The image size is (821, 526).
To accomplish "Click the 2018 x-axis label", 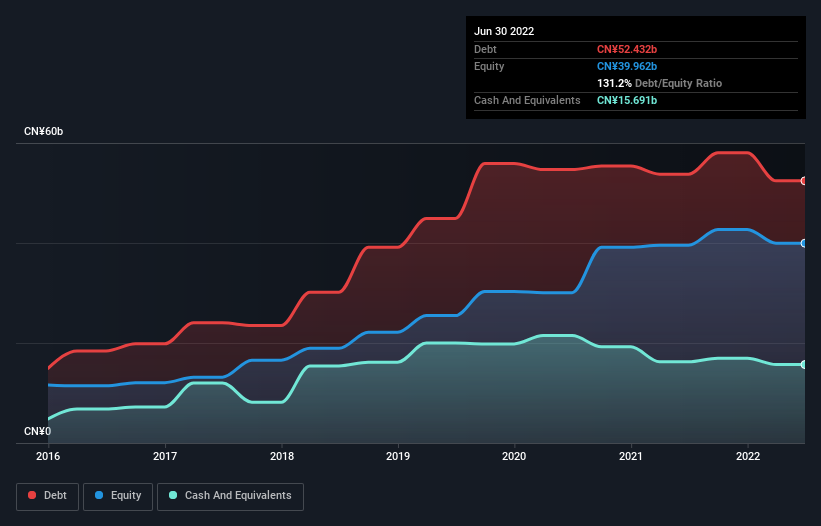I will tap(282, 456).
